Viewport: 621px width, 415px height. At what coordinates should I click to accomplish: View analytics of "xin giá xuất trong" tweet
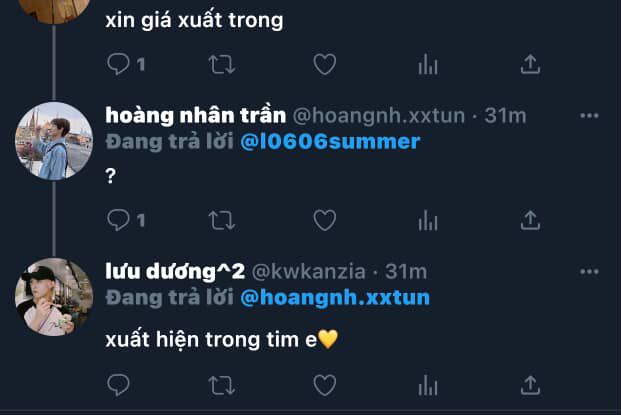click(428, 65)
